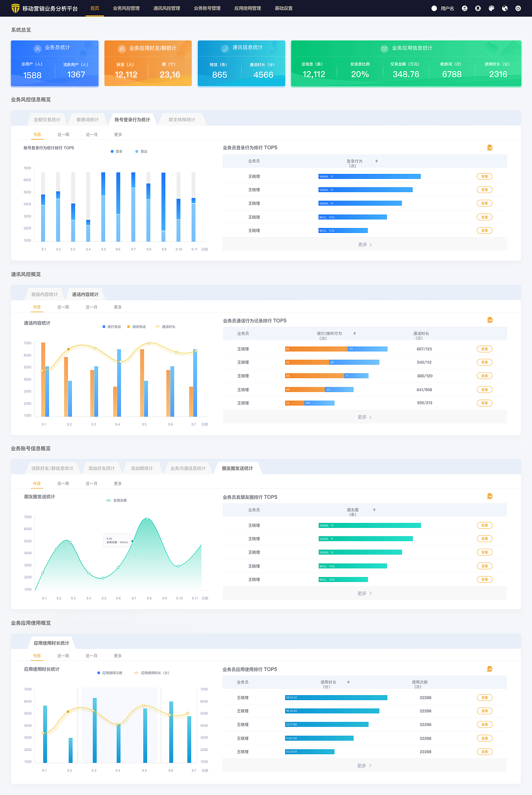Toggle the 接收电话 legend series

(136, 327)
